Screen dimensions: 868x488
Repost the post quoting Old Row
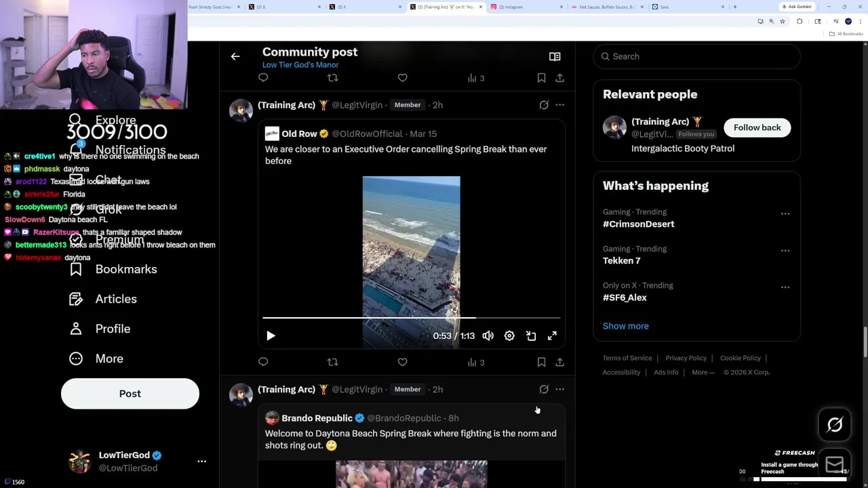(x=332, y=362)
